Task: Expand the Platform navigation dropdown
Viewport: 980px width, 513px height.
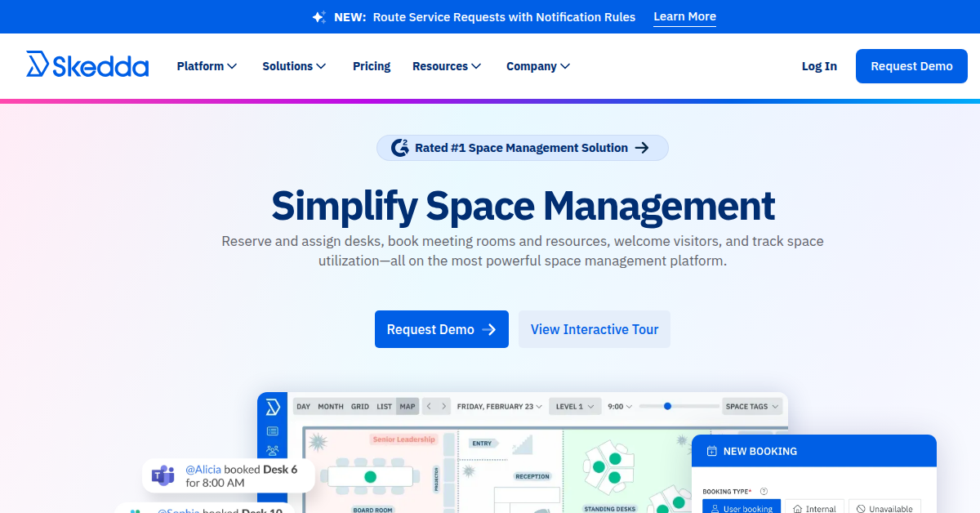Action: tap(207, 66)
